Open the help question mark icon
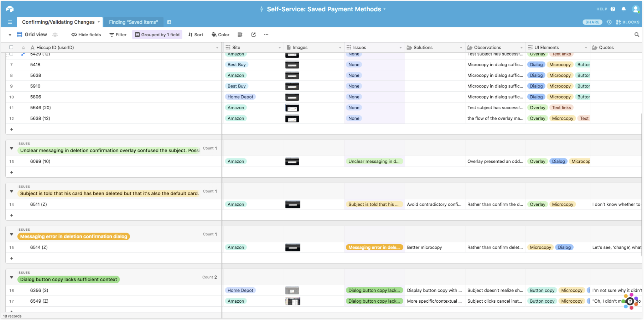The height and width of the screenshot is (320, 644). 613,9
